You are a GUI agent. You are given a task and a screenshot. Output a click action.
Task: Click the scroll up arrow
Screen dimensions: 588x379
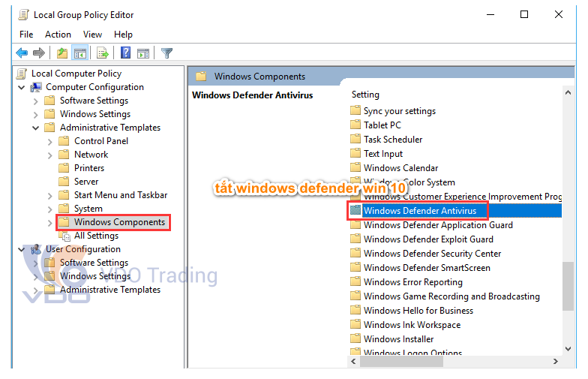pyautogui.click(x=568, y=92)
